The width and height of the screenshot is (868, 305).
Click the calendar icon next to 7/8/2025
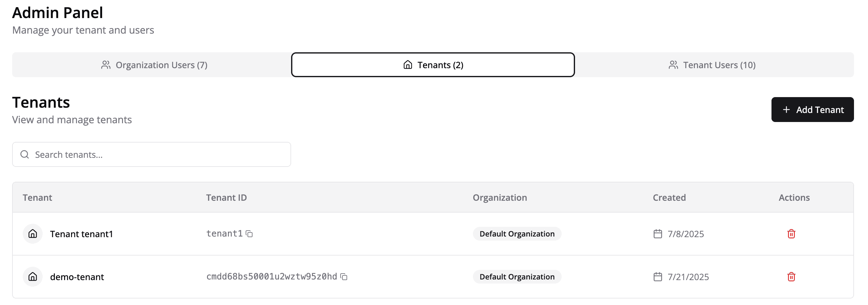point(658,233)
